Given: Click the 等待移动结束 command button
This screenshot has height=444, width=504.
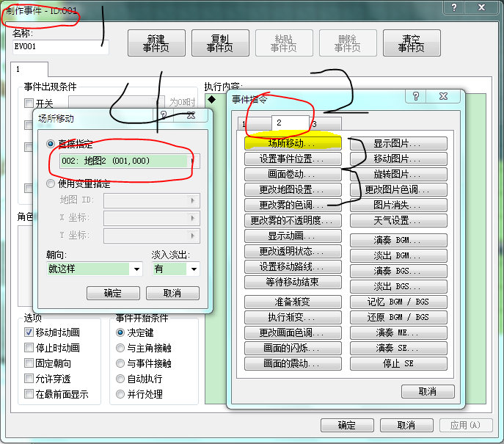Looking at the screenshot, I should click(x=293, y=283).
